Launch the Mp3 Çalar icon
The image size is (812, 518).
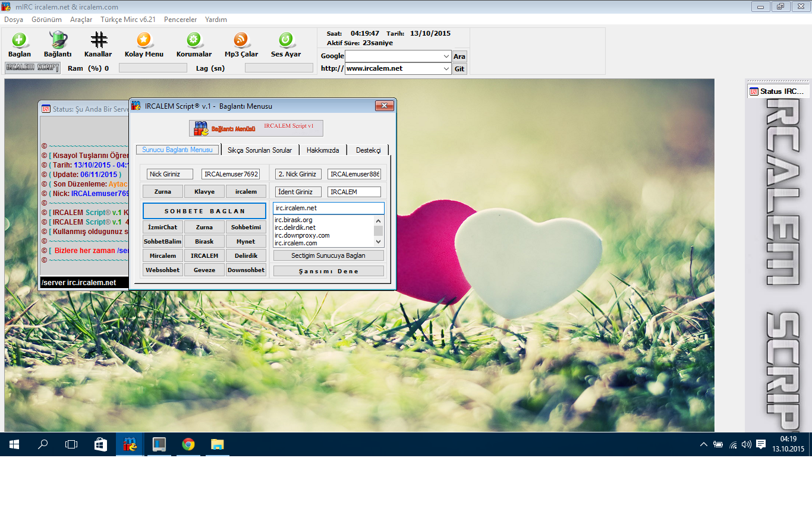241,40
